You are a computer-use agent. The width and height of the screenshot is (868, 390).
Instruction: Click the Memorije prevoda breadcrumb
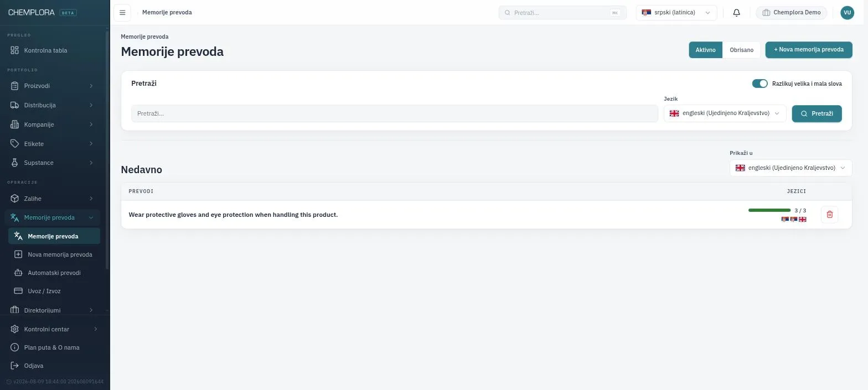(x=167, y=12)
